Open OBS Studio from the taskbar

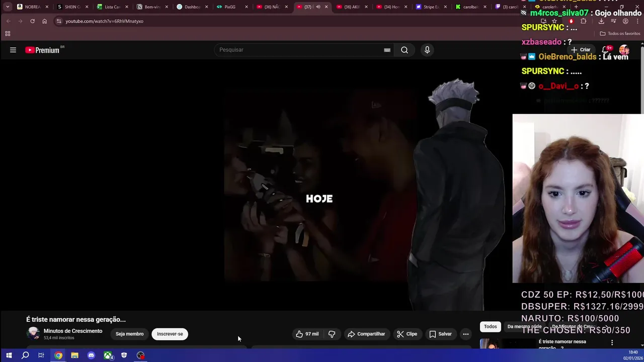point(140,355)
